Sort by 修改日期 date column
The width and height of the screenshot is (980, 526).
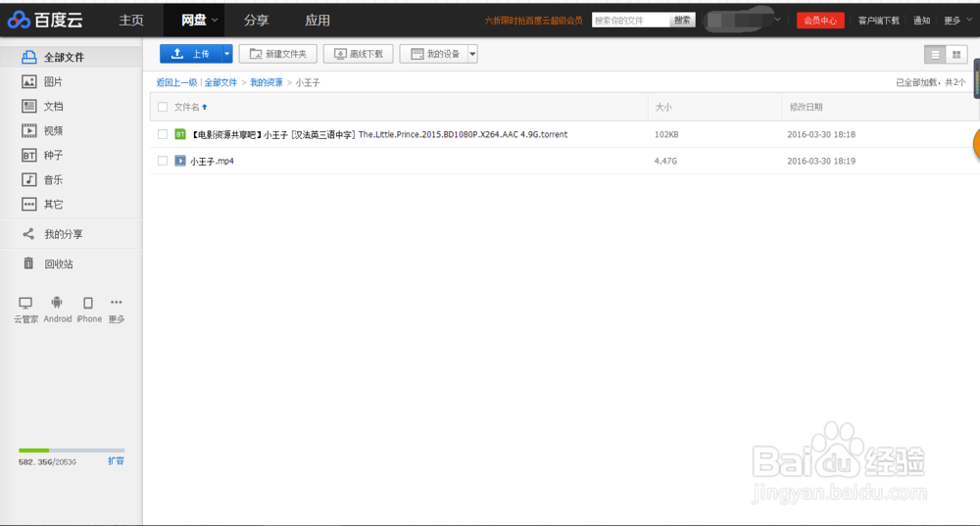pyautogui.click(x=806, y=107)
